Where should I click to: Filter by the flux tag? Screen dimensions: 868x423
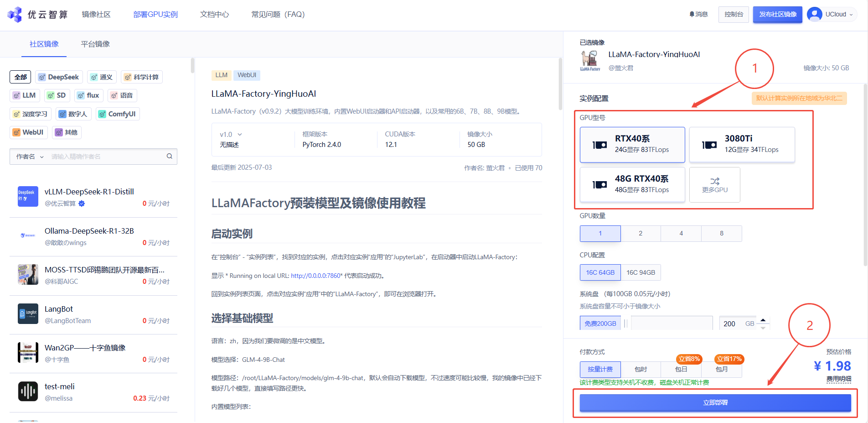tap(88, 95)
